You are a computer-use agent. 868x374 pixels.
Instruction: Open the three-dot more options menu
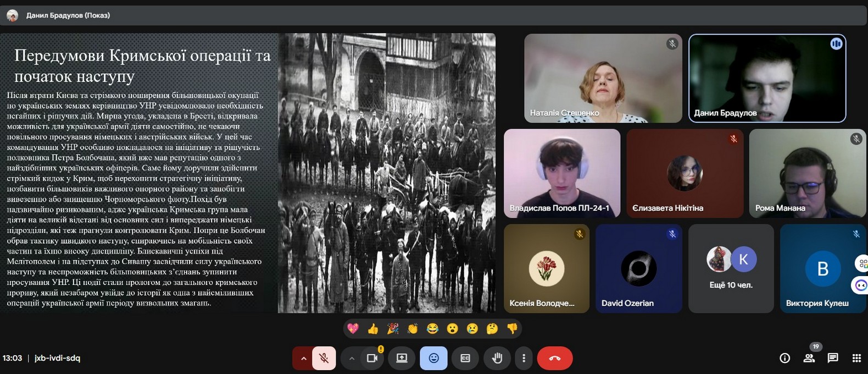(x=524, y=359)
